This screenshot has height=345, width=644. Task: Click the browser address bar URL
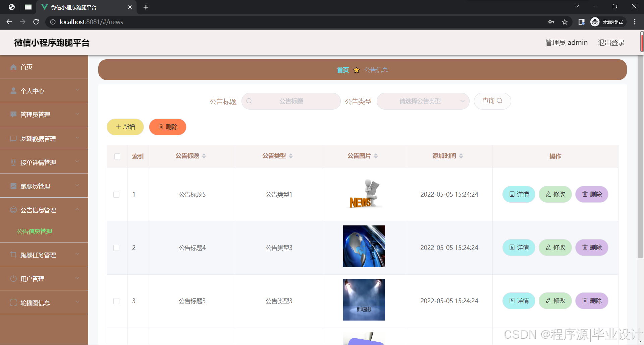91,22
